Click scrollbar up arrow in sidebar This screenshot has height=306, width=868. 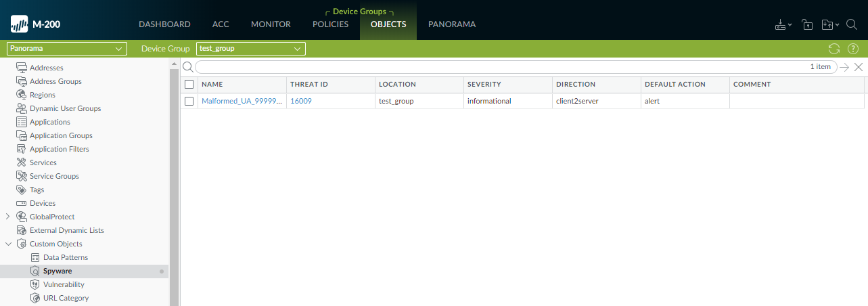tap(174, 63)
